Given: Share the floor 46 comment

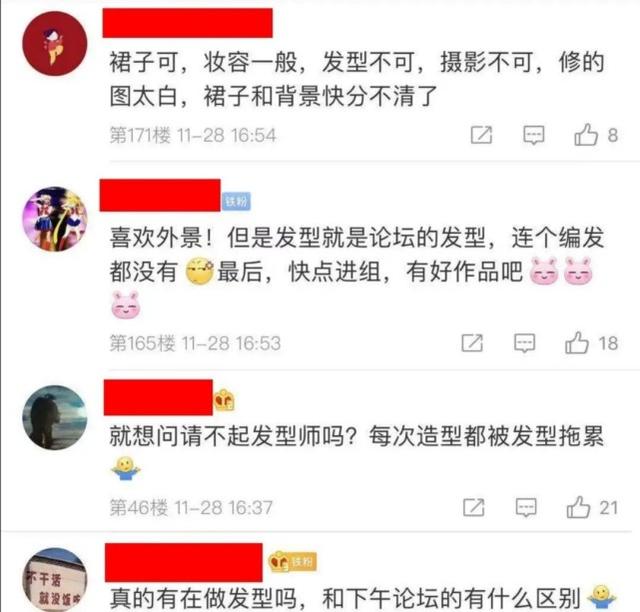Looking at the screenshot, I should click(x=474, y=507).
